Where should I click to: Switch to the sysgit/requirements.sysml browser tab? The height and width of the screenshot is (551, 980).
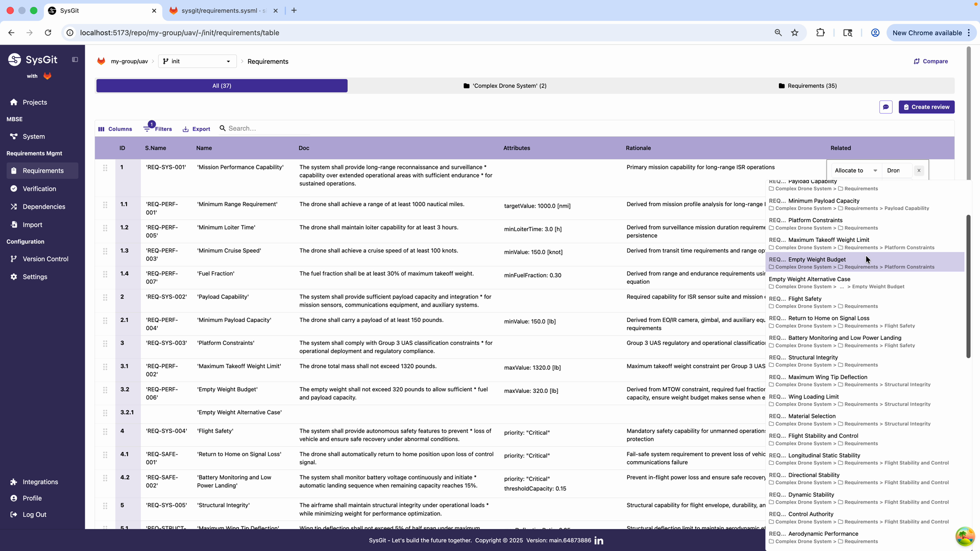(219, 10)
